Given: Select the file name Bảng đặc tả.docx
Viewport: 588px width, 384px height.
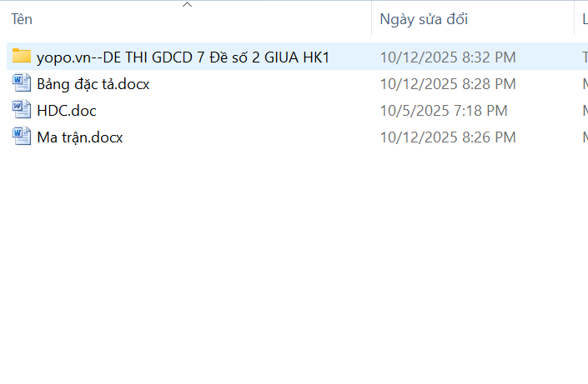Looking at the screenshot, I should tap(93, 84).
